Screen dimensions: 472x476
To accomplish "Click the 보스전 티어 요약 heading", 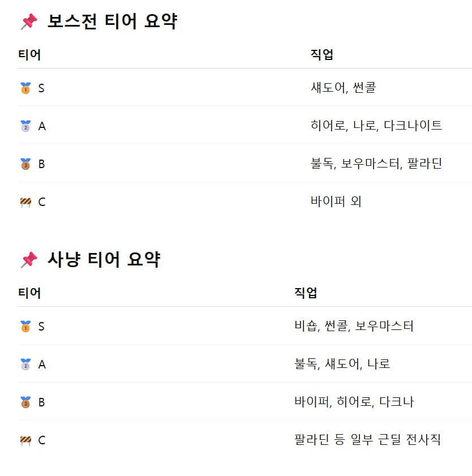I will click(x=112, y=22).
